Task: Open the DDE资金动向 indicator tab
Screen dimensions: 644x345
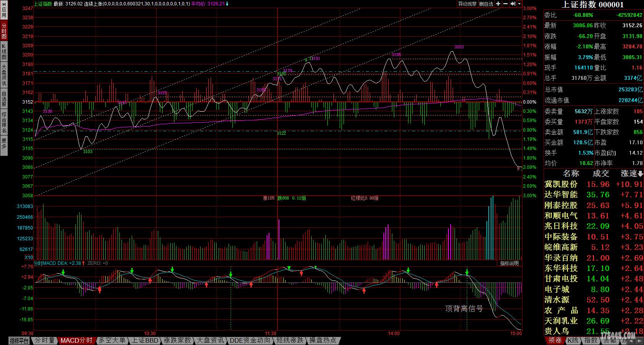Action: 250,340
